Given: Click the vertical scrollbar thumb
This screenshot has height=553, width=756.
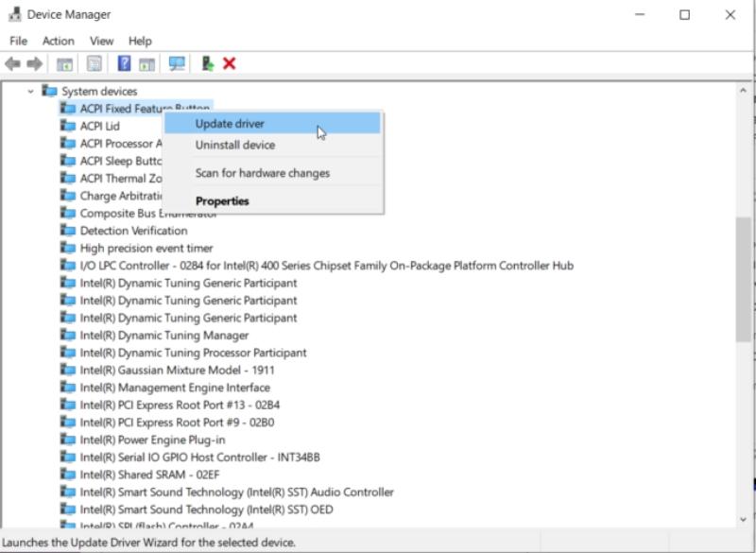Looking at the screenshot, I should (743, 280).
